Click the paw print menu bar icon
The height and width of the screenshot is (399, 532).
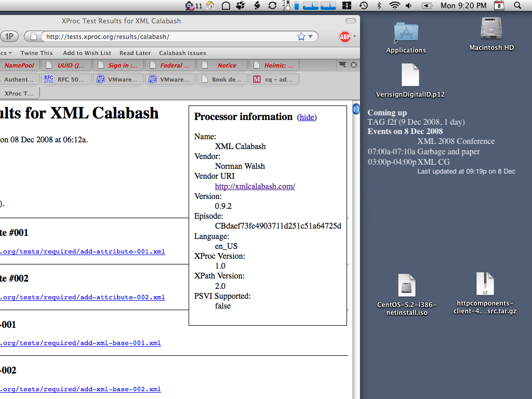pos(241,5)
